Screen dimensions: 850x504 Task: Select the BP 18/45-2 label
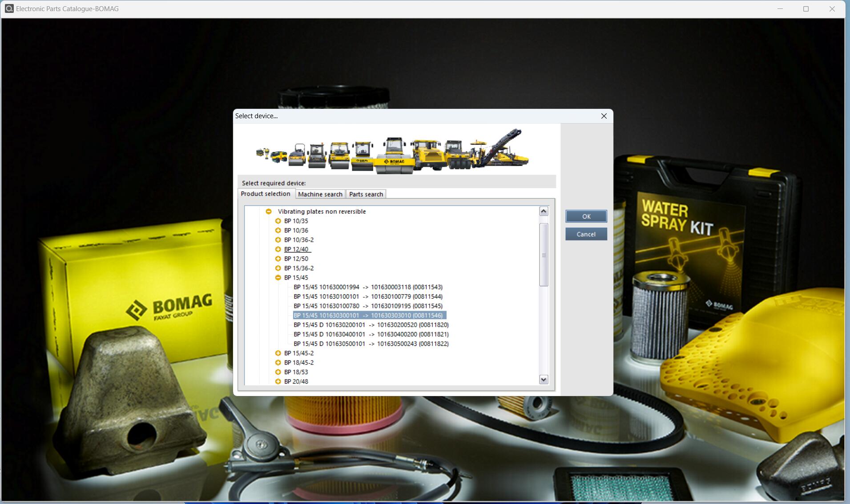(299, 363)
